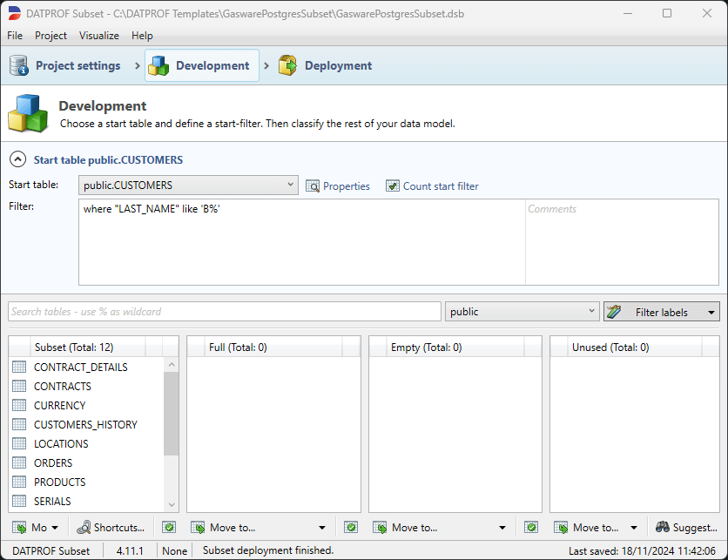Collapse the Start table public.CUSTOMERS section
Image resolution: width=728 pixels, height=560 pixels.
pos(18,159)
